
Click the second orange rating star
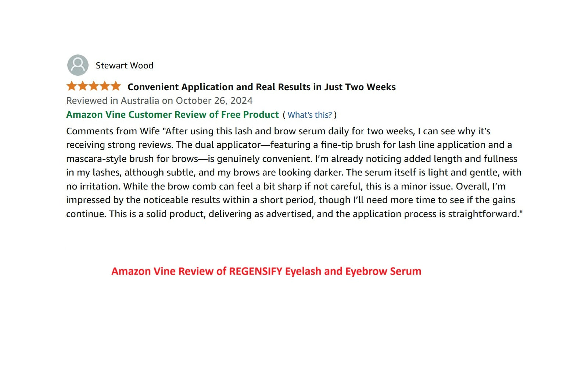point(83,86)
